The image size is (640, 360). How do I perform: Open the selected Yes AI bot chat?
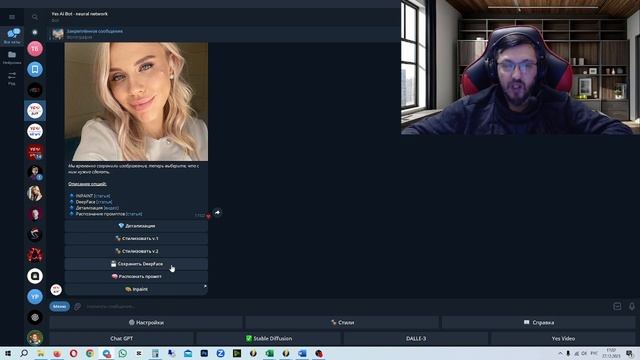(35, 111)
